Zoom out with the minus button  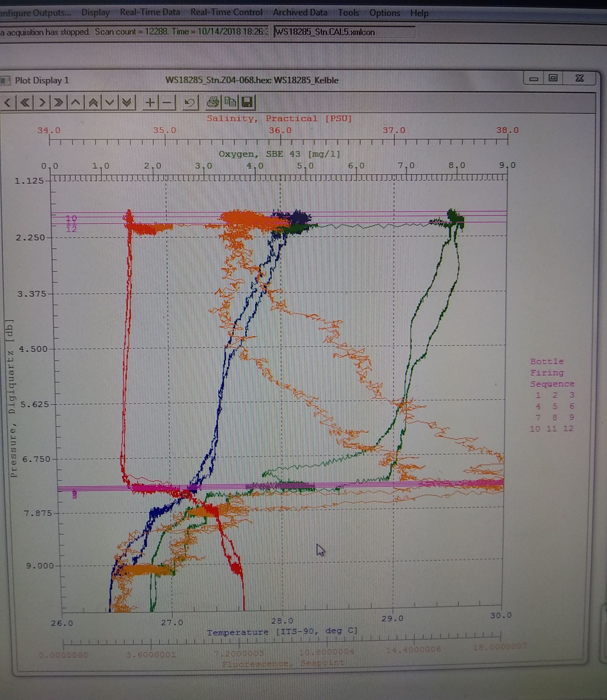pos(167,102)
